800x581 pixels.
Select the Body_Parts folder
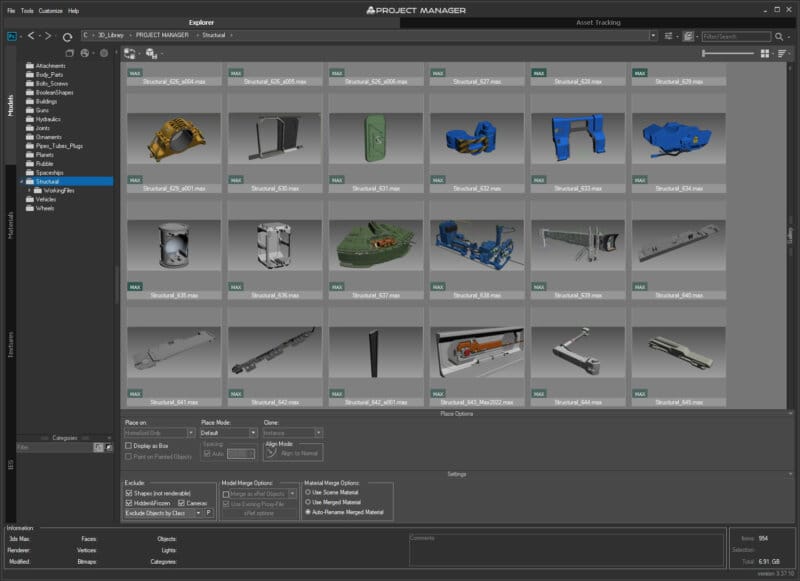click(49, 74)
